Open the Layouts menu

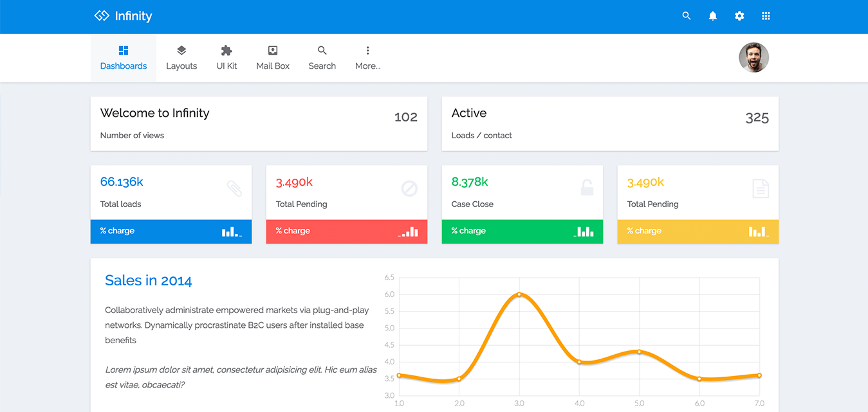[x=181, y=58]
